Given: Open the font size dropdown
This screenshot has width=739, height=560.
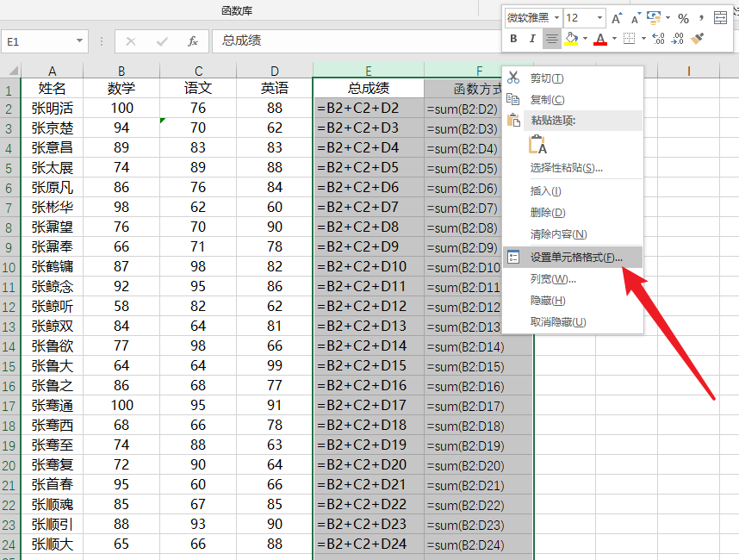Looking at the screenshot, I should click(x=598, y=18).
